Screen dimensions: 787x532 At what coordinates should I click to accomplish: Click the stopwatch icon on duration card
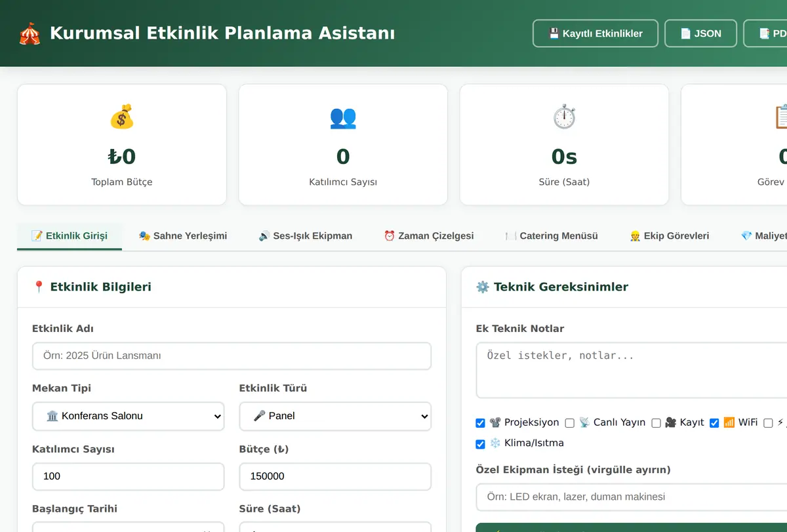tap(564, 117)
